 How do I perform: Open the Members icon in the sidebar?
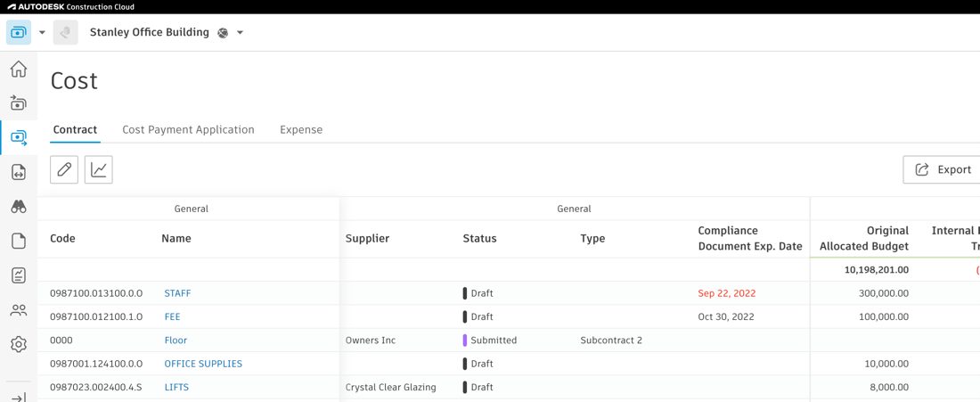19,309
